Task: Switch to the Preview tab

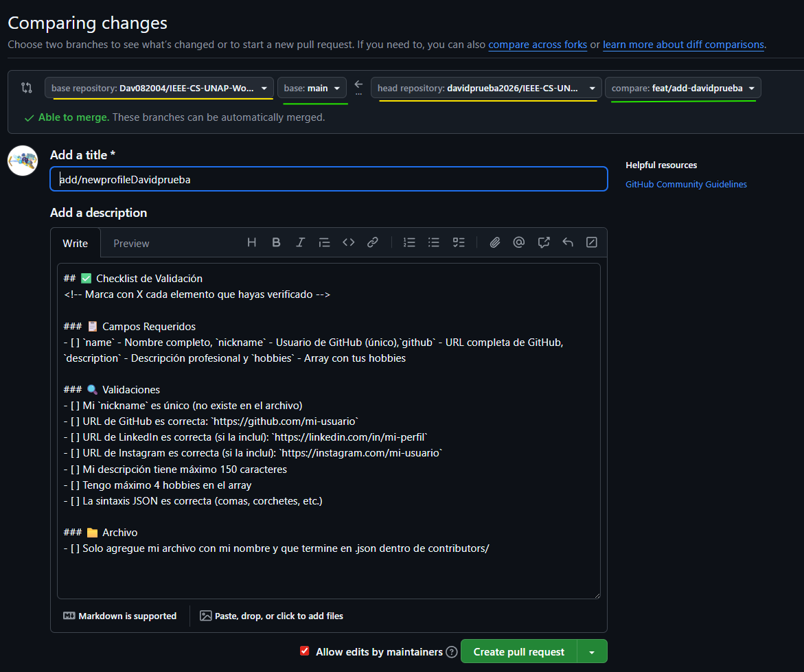Action: 131,244
